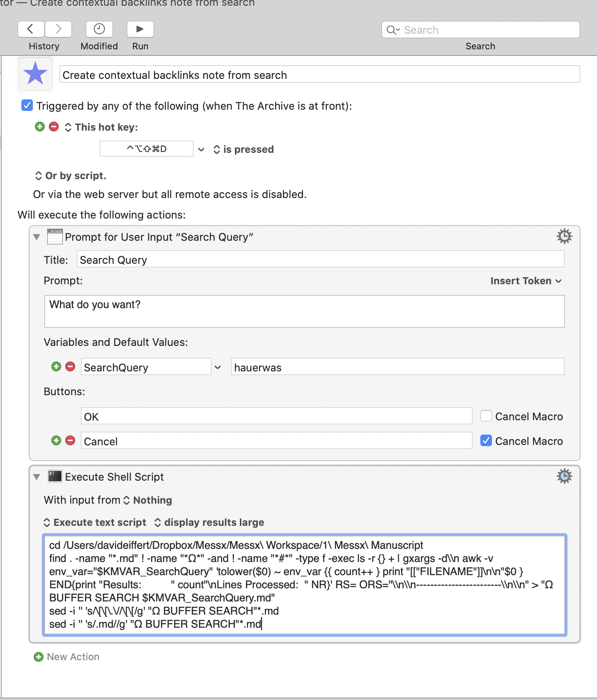Remove the hot key trigger
Viewport: 597px width, 700px height.
(x=54, y=127)
